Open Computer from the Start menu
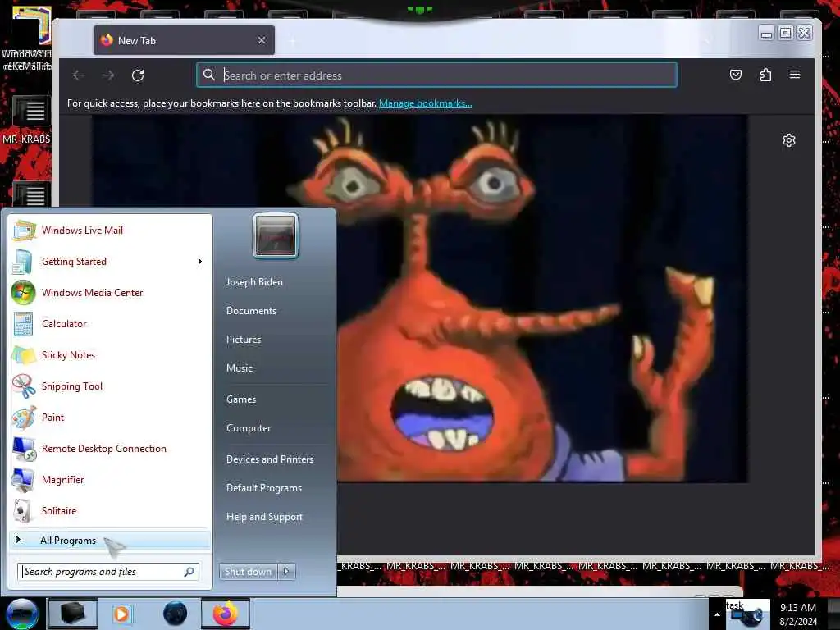Viewport: 840px width, 630px height. (249, 428)
